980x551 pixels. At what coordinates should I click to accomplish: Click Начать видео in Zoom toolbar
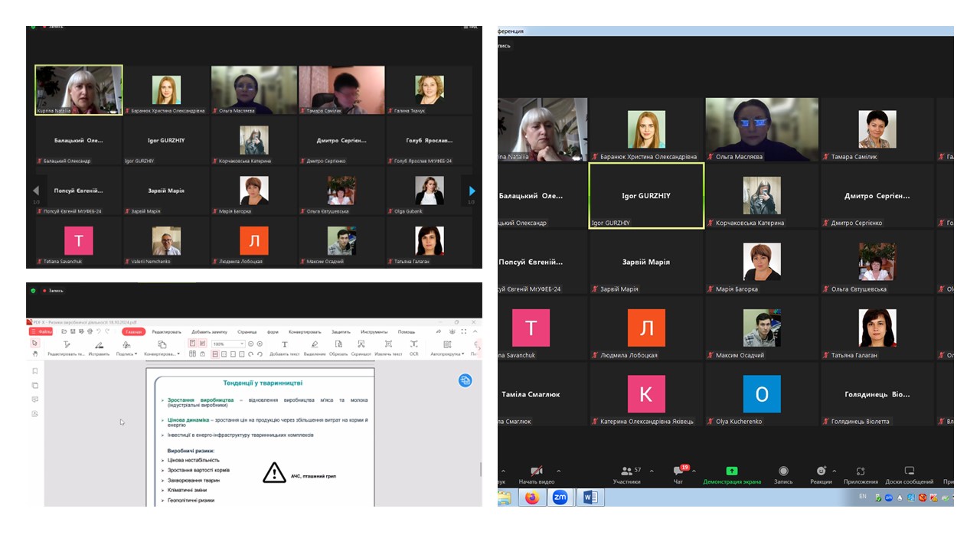click(x=537, y=474)
